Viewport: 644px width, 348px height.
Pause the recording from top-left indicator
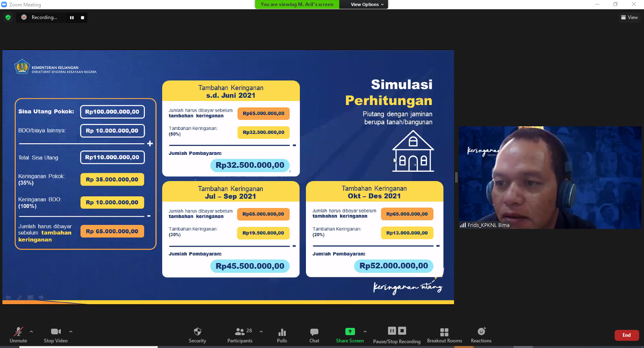pos(72,18)
